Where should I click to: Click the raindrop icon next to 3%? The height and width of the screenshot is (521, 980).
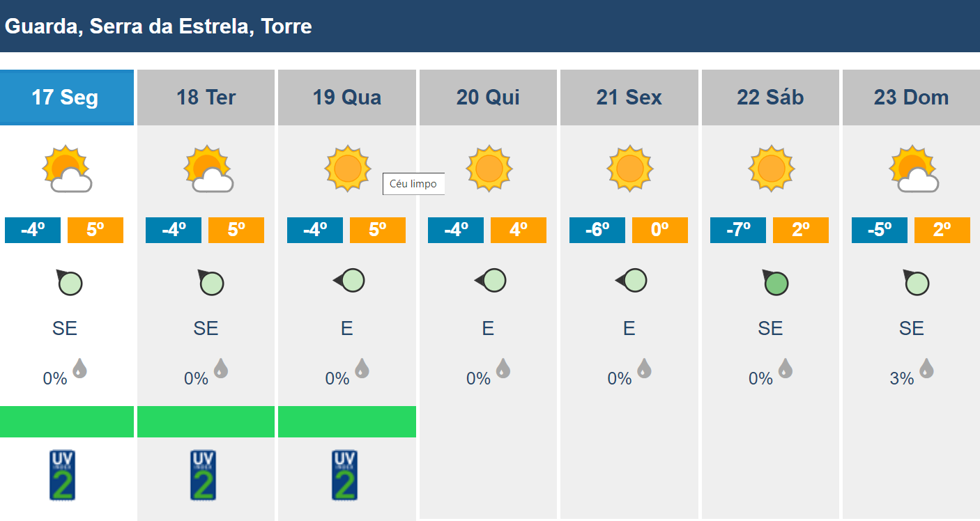(x=926, y=368)
